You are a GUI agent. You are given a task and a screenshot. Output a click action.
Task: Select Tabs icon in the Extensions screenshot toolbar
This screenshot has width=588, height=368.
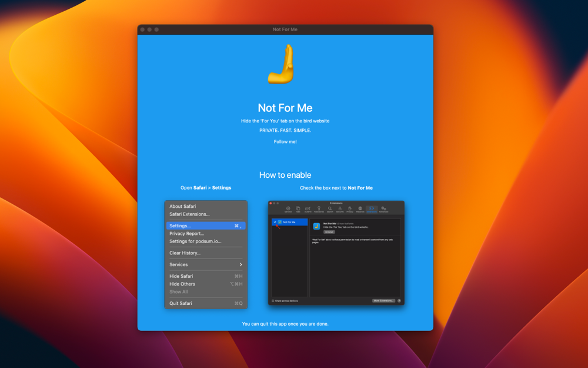coord(298,209)
